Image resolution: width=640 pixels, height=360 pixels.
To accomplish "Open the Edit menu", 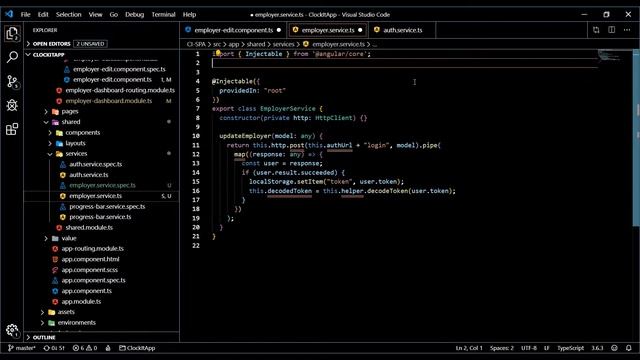I will click(x=43, y=14).
